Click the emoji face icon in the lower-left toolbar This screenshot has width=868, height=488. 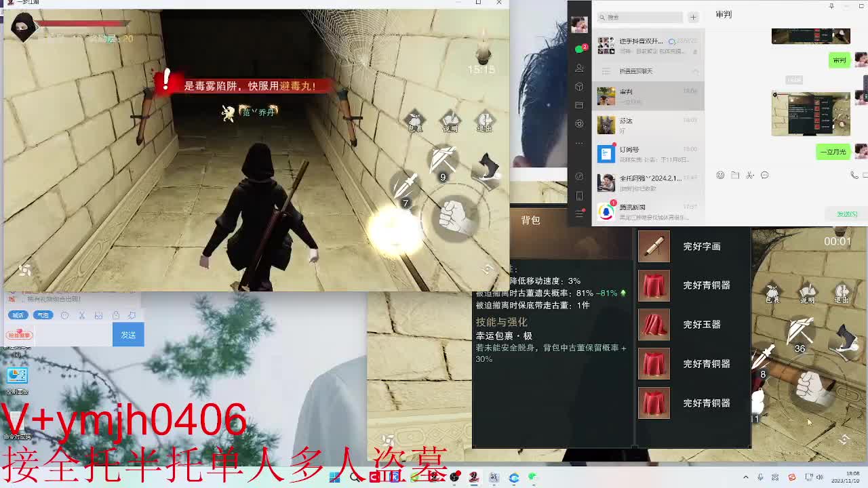(x=64, y=315)
